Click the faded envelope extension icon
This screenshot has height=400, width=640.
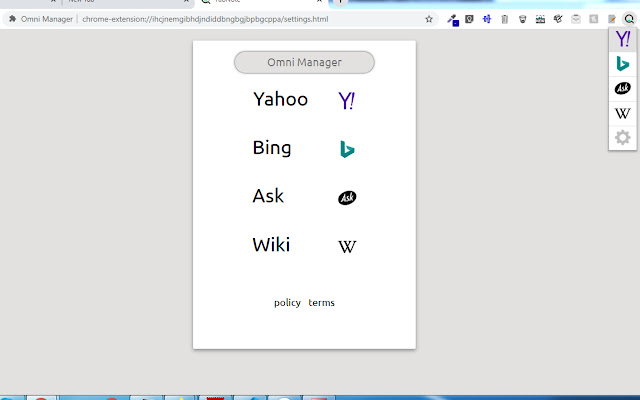[x=576, y=19]
